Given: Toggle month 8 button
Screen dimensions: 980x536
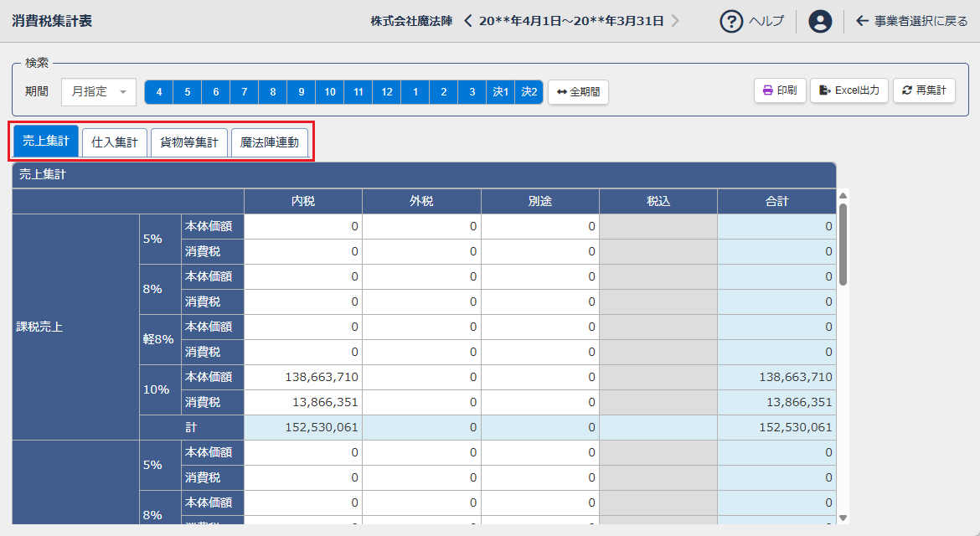Looking at the screenshot, I should 272,92.
